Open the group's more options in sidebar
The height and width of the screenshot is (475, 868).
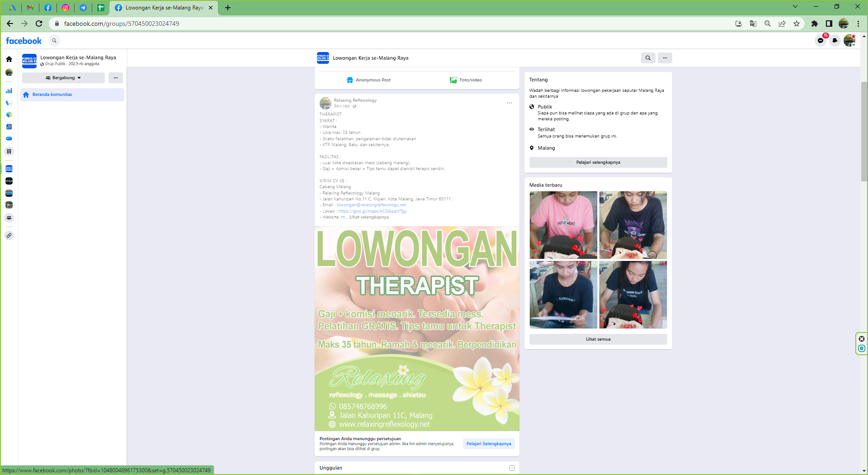(116, 78)
